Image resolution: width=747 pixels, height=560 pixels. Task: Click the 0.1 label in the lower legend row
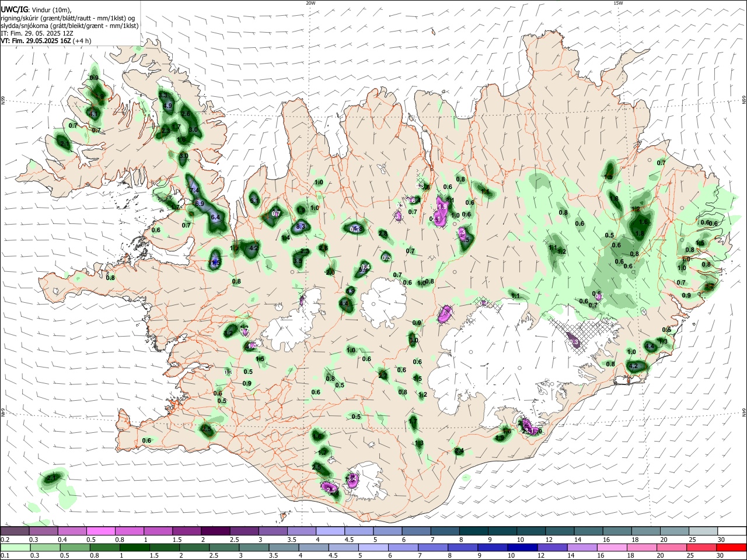[x=5, y=556]
